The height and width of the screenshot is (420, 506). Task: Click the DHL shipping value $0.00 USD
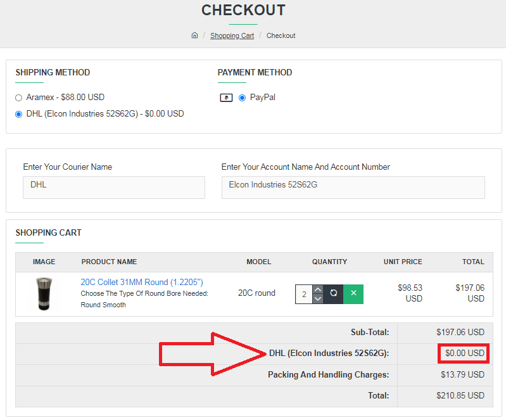point(465,353)
